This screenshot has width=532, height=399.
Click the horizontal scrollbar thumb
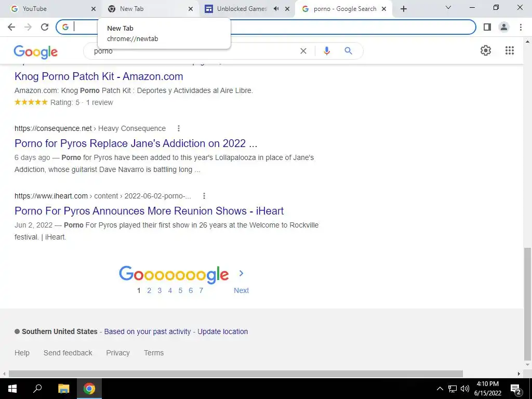(x=236, y=374)
